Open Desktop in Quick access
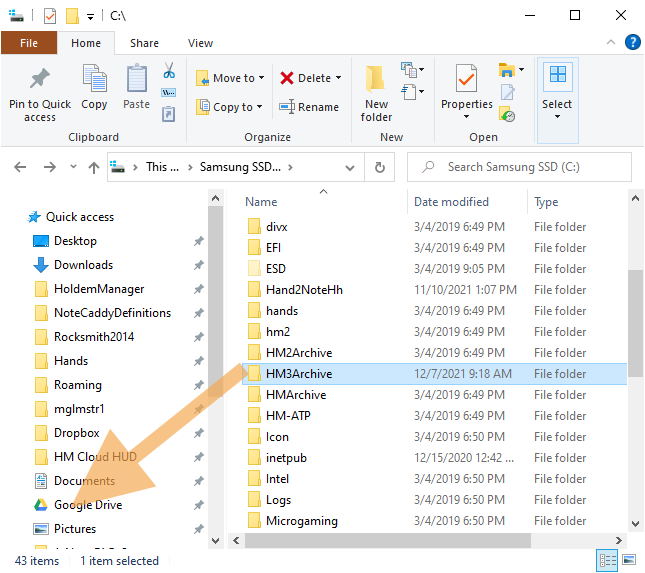645x573 pixels. 75,241
